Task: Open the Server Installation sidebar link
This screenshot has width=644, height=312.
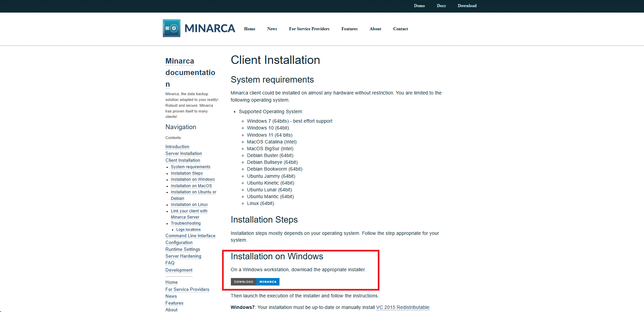Action: click(x=184, y=154)
